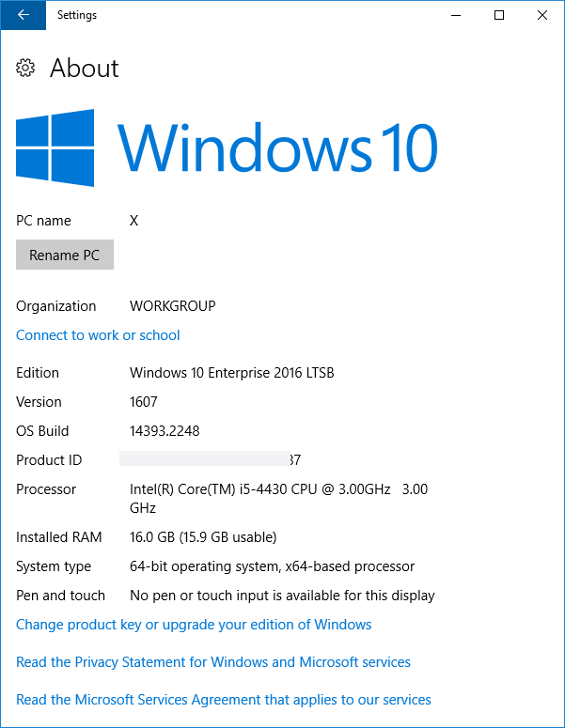This screenshot has width=565, height=728.
Task: Select the Windows 10 Enterprise 2016 LTSB text
Action: coord(231,373)
